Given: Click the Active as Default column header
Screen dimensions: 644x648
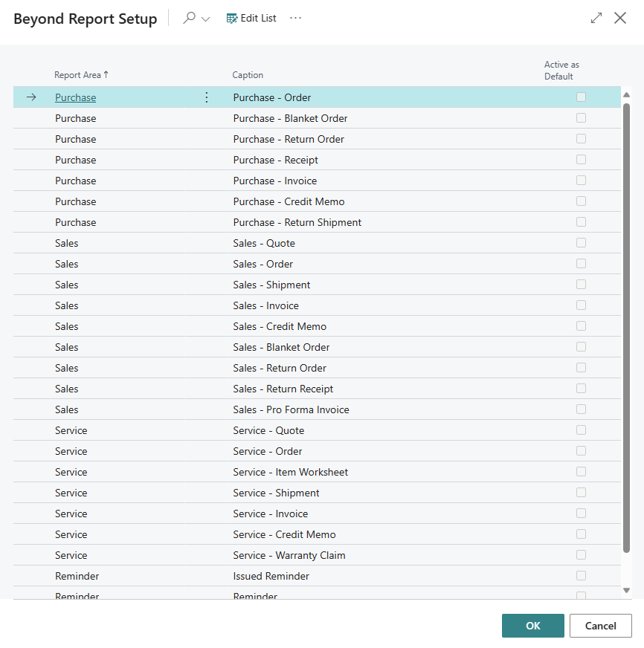Looking at the screenshot, I should (x=561, y=71).
